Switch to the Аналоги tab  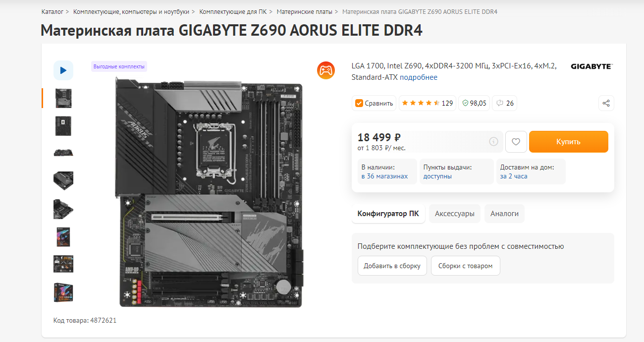coord(504,214)
